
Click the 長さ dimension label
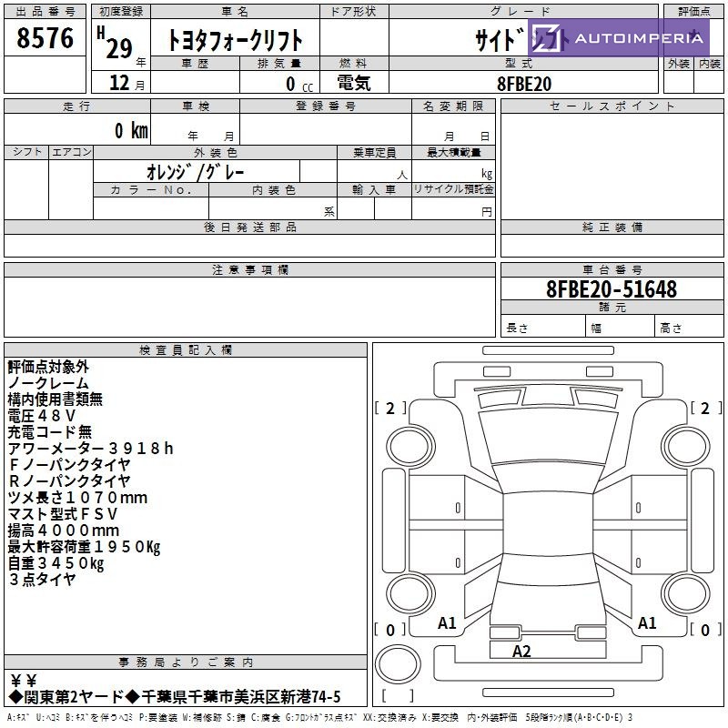(x=517, y=328)
